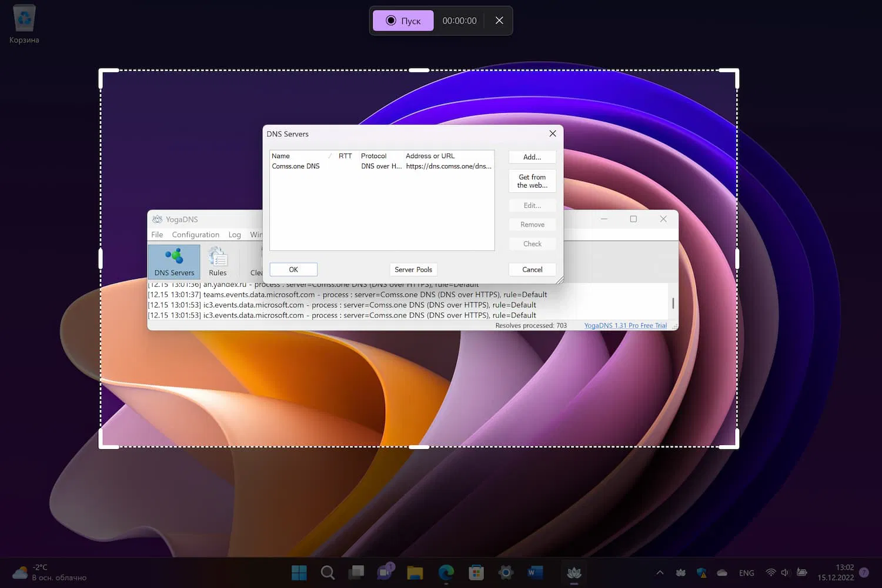Click the Windows Security tray icon
The height and width of the screenshot is (588, 882).
701,573
